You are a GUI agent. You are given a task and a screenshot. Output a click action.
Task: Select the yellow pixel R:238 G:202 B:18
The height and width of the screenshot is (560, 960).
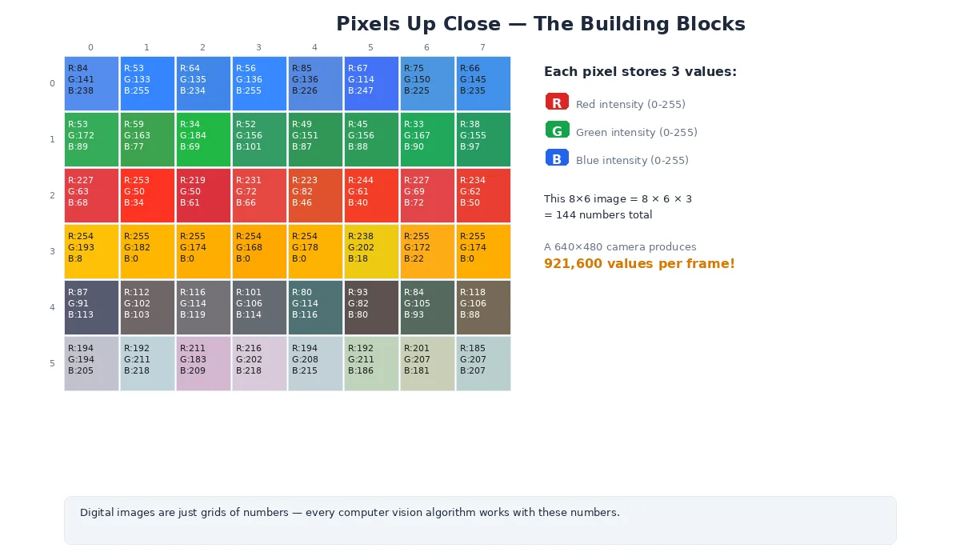pos(371,251)
